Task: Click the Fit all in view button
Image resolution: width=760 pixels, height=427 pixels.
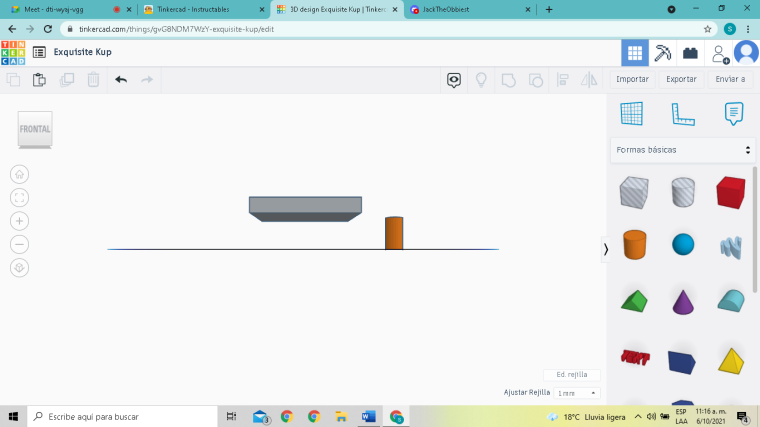Action: tap(19, 198)
